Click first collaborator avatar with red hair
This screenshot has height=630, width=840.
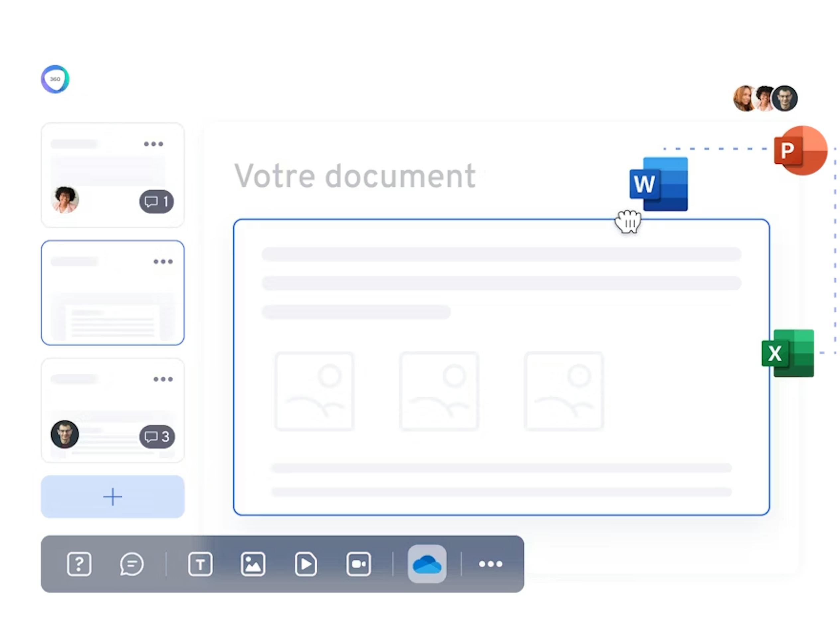pyautogui.click(x=744, y=98)
